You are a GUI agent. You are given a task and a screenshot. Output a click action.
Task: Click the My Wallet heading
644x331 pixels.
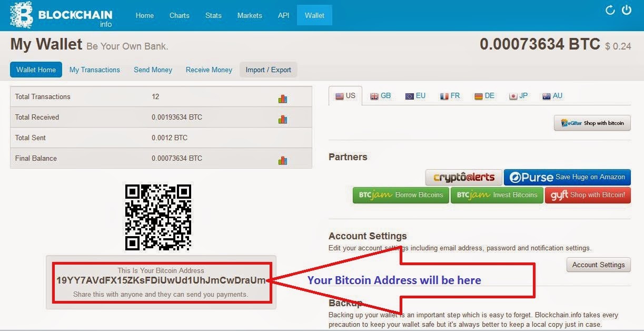pyautogui.click(x=46, y=44)
